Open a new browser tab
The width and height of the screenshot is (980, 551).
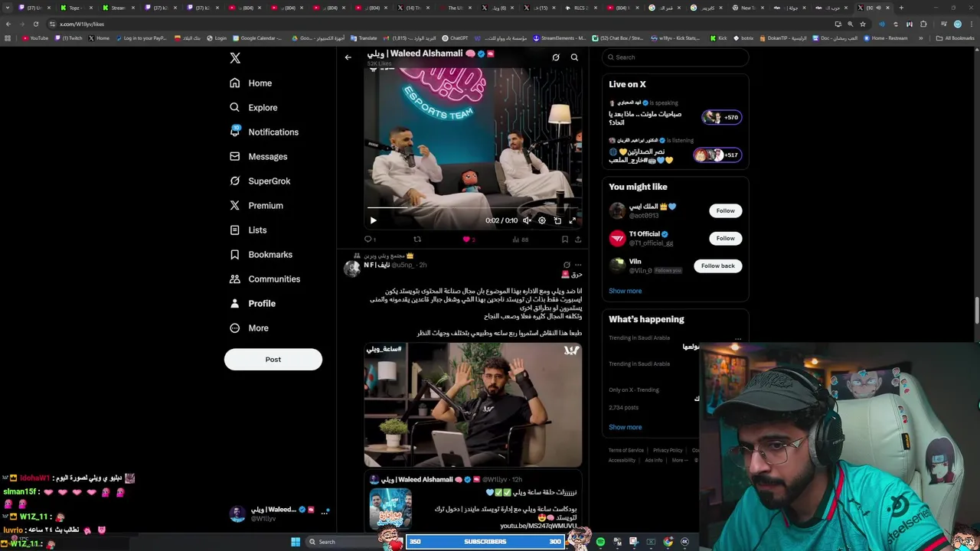[901, 8]
